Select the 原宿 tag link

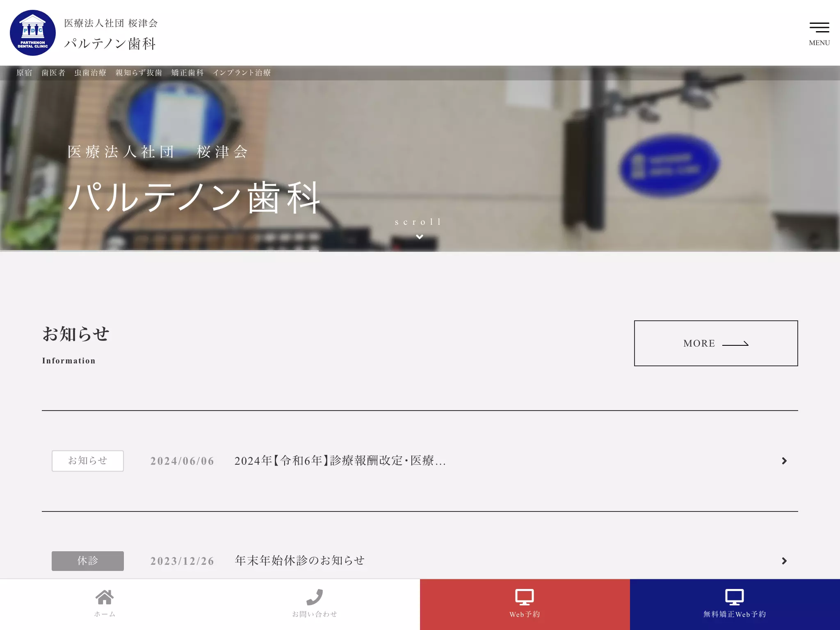[24, 73]
